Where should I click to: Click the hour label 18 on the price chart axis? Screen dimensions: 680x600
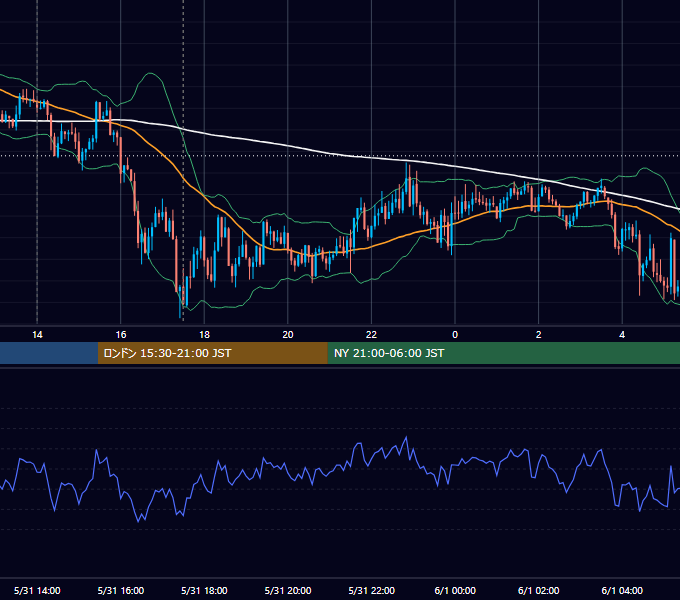[204, 335]
